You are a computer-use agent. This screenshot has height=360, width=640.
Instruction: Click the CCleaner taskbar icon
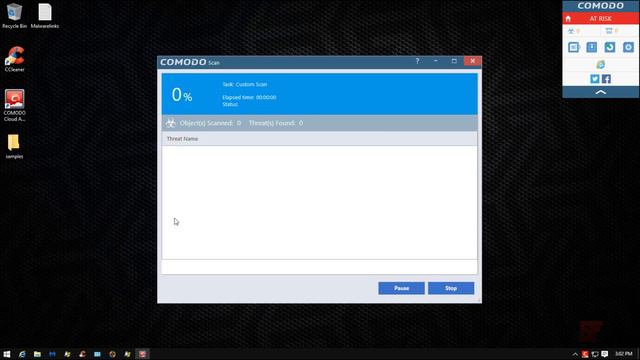(x=82, y=354)
